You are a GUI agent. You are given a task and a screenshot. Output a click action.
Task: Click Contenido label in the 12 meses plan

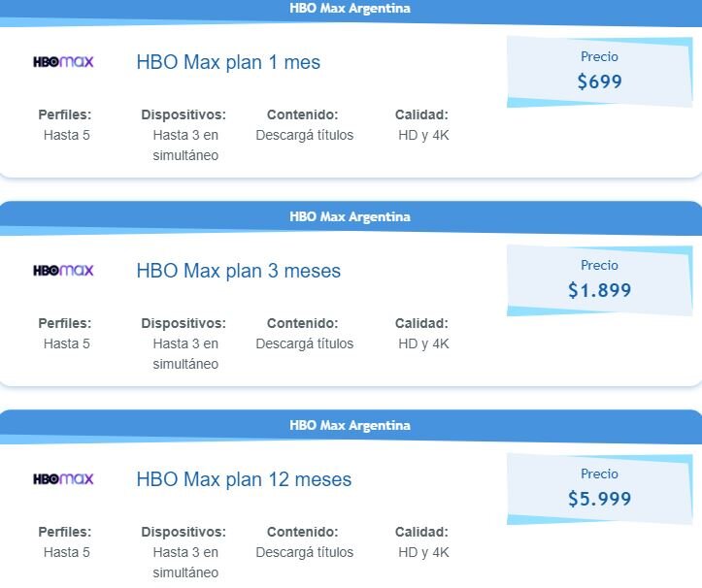click(303, 532)
